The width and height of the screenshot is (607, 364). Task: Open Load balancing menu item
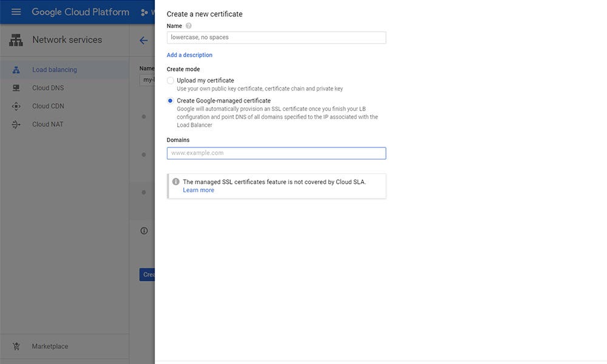click(x=64, y=70)
